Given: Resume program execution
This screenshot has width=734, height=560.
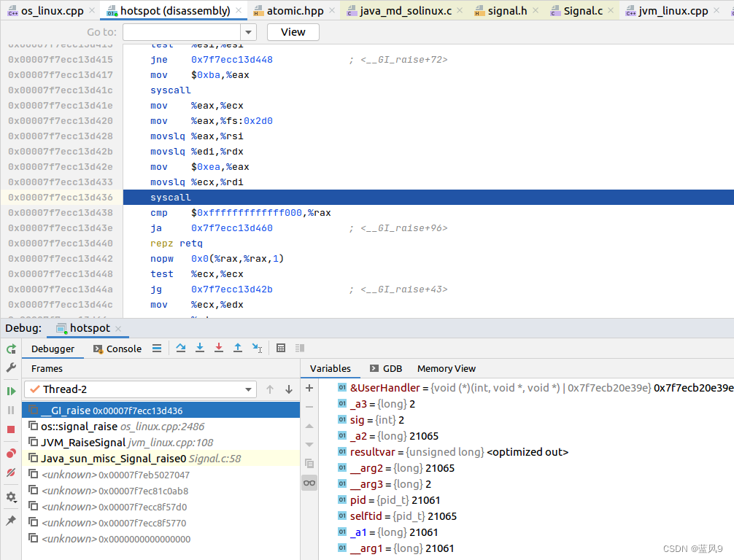Looking at the screenshot, I should (x=11, y=391).
